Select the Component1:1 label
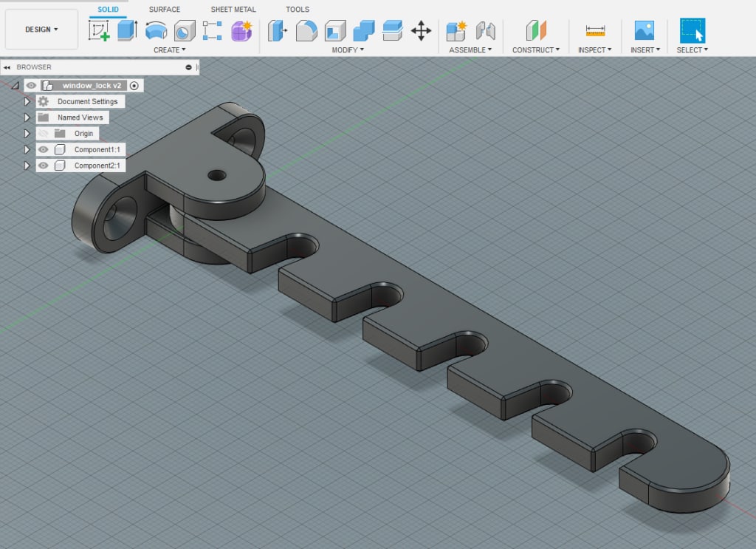Image resolution: width=756 pixels, height=549 pixels. [x=97, y=149]
